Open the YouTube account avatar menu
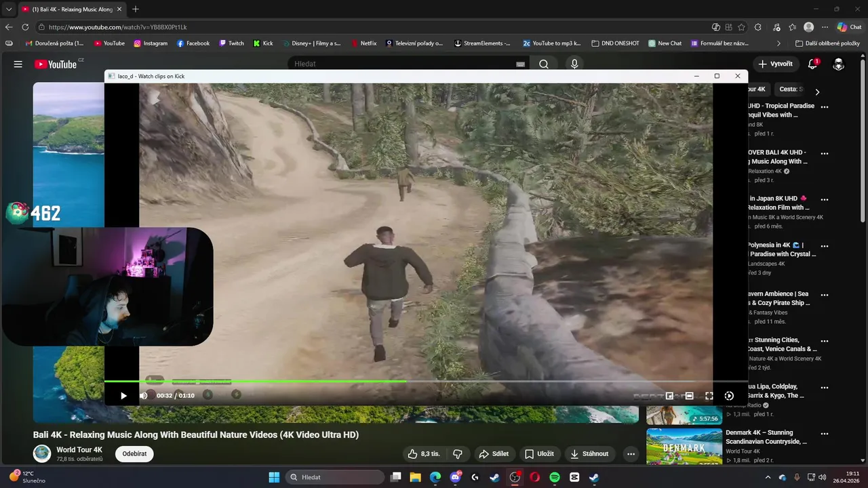This screenshot has height=488, width=868. point(839,64)
